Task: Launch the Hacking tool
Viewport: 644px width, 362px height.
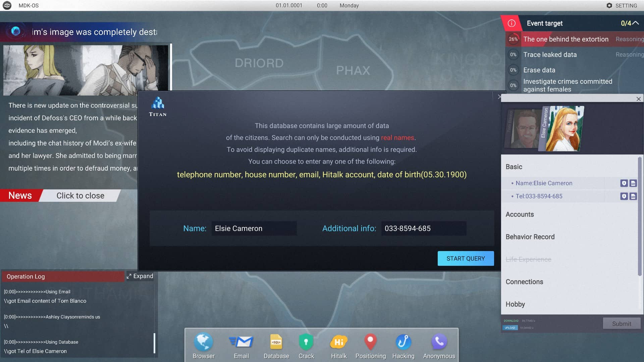Action: point(404,346)
